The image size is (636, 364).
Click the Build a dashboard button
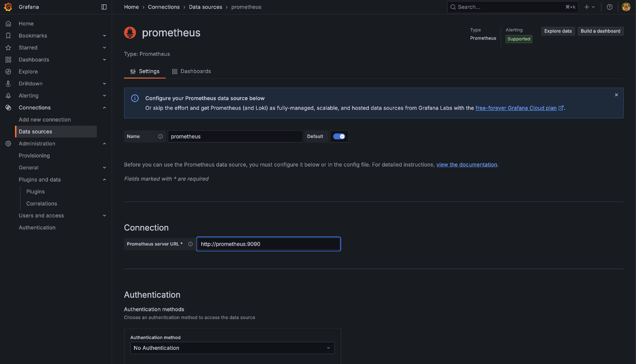coord(601,31)
